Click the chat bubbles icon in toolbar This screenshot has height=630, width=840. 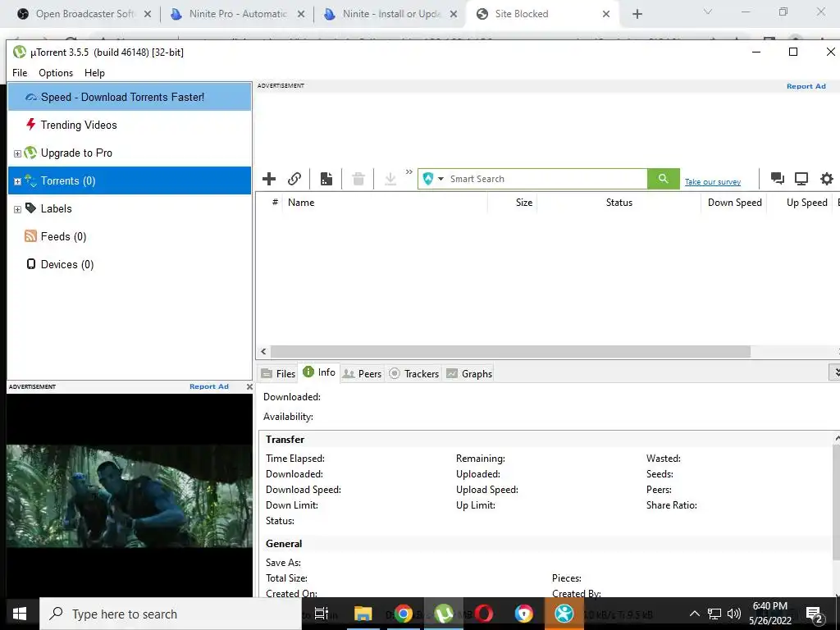[x=778, y=178]
